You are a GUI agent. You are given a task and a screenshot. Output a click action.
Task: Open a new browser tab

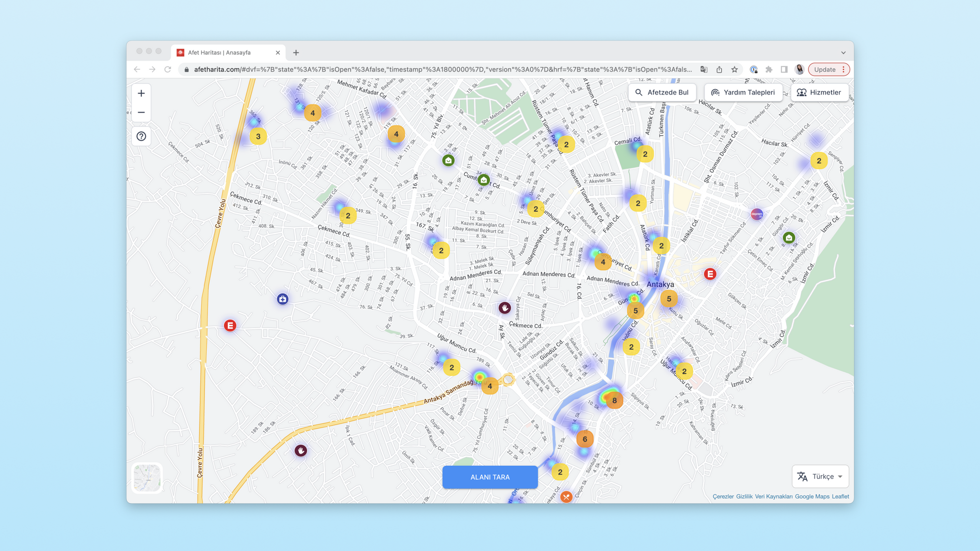[x=296, y=52]
